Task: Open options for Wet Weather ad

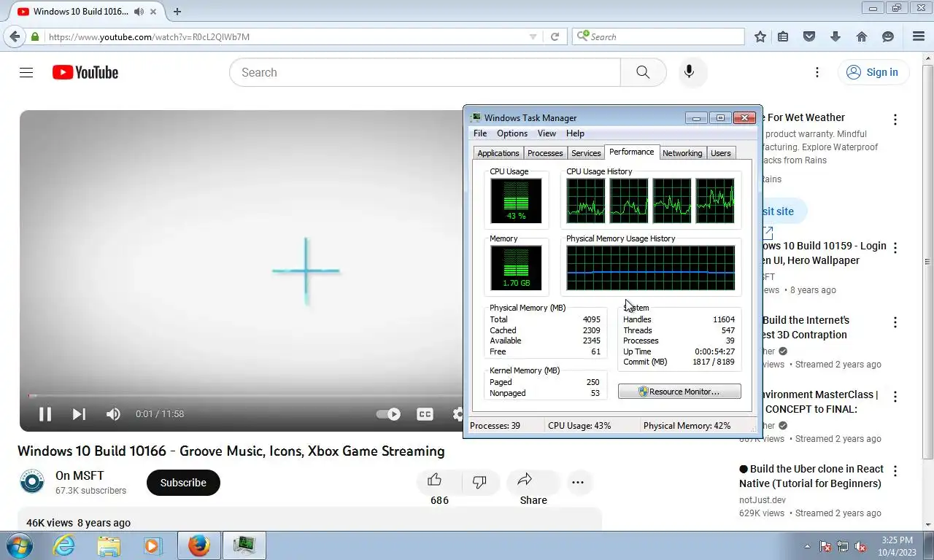Action: pyautogui.click(x=895, y=120)
